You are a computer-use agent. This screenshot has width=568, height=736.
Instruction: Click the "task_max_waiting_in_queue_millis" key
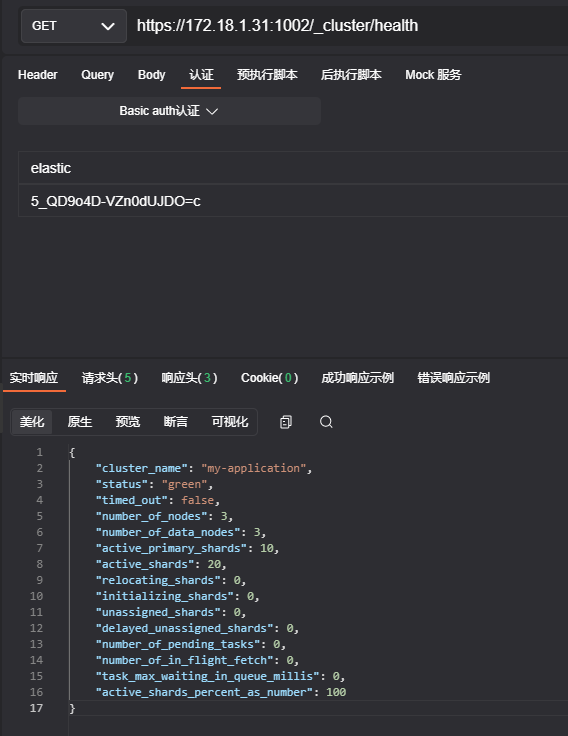[x=207, y=675]
